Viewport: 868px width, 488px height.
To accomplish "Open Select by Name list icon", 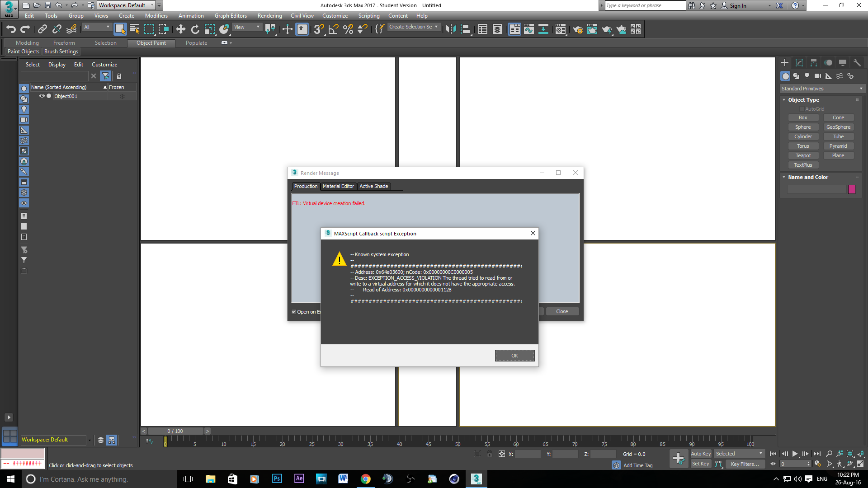I will click(x=135, y=29).
